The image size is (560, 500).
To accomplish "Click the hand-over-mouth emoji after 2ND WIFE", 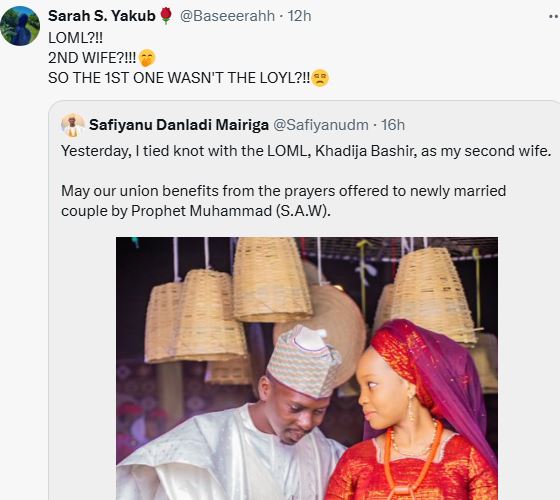I will tap(147, 58).
